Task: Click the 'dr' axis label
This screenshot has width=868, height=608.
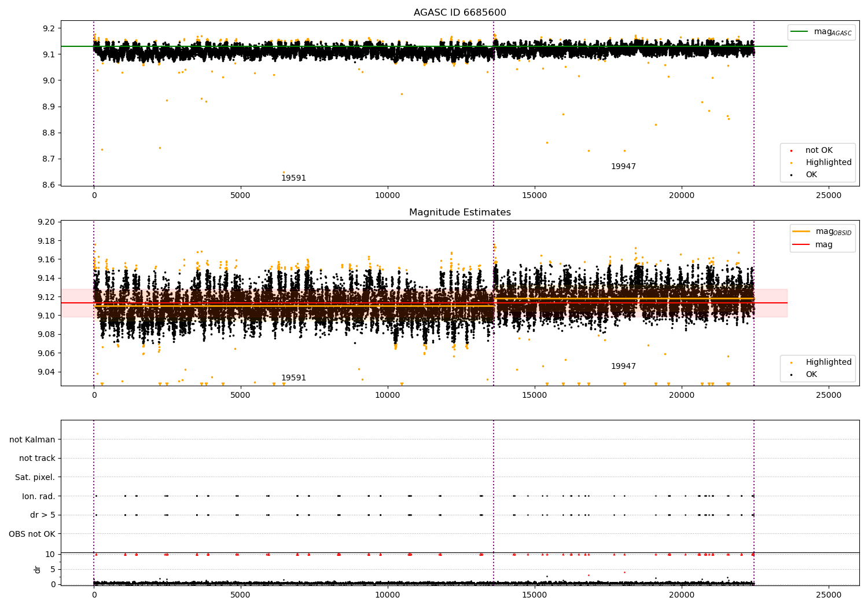Action: point(38,569)
